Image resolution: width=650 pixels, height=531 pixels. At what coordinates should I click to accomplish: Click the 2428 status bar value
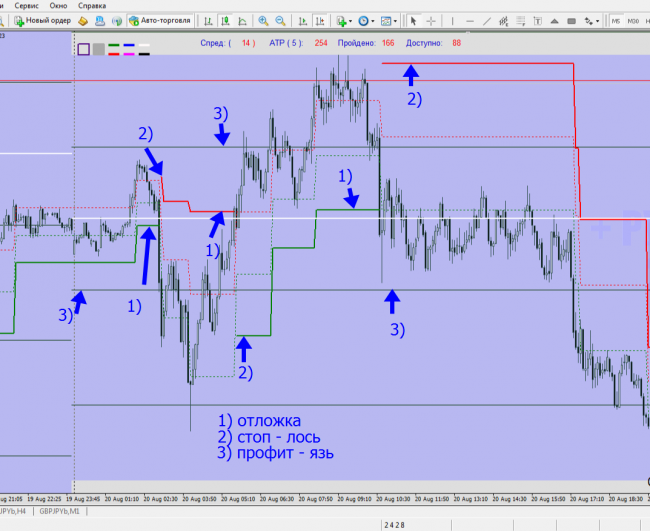(x=394, y=525)
